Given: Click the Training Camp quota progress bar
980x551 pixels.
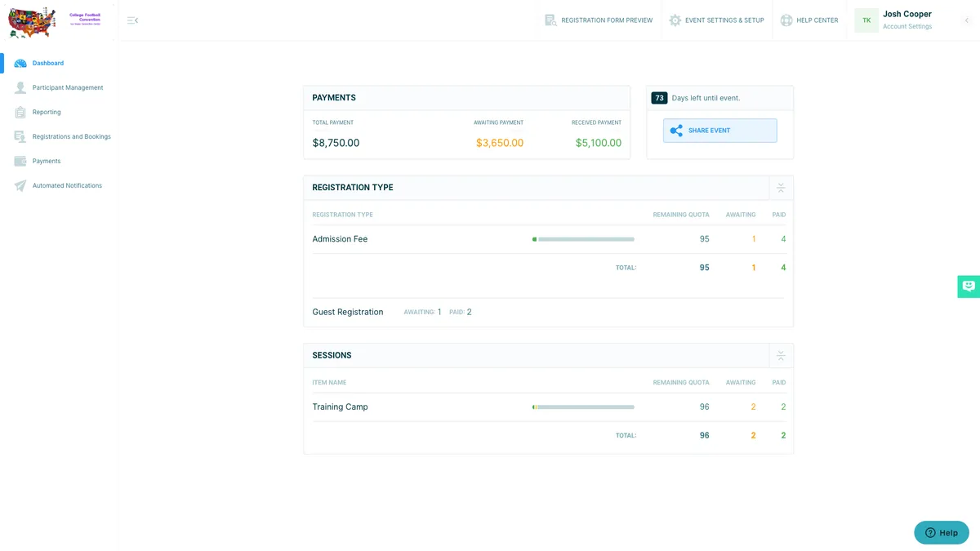Looking at the screenshot, I should point(583,407).
